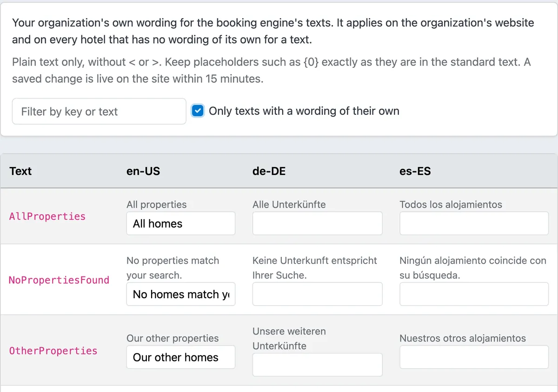Click the 'de-DE' column header
This screenshot has width=558, height=392.
(269, 171)
